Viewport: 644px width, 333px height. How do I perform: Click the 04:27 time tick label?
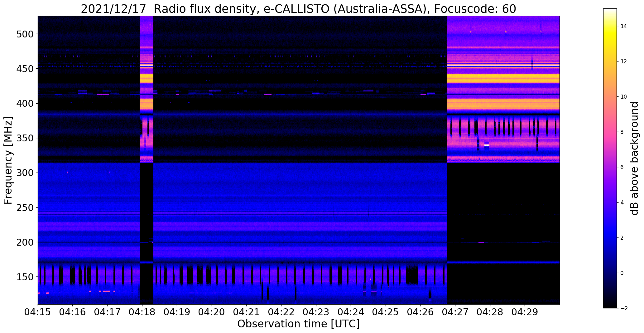point(455,312)
